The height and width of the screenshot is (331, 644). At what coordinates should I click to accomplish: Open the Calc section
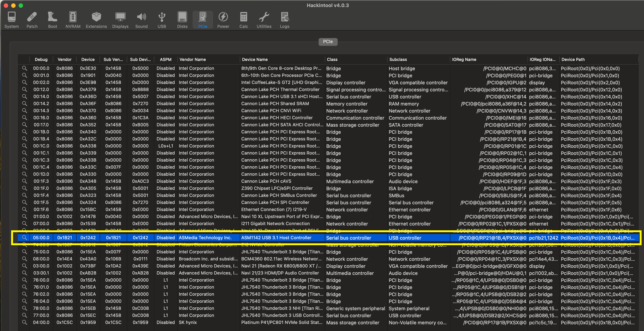[244, 20]
